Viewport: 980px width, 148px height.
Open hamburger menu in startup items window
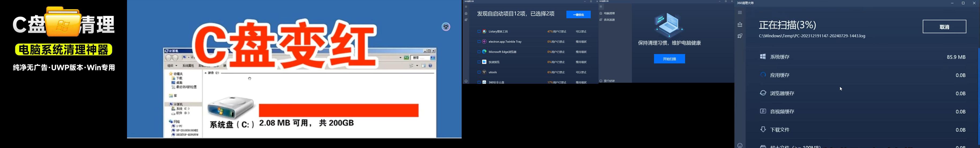(466, 7)
